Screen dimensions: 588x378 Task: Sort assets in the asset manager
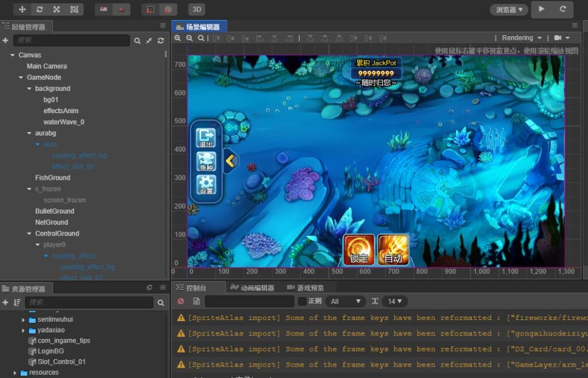[17, 302]
